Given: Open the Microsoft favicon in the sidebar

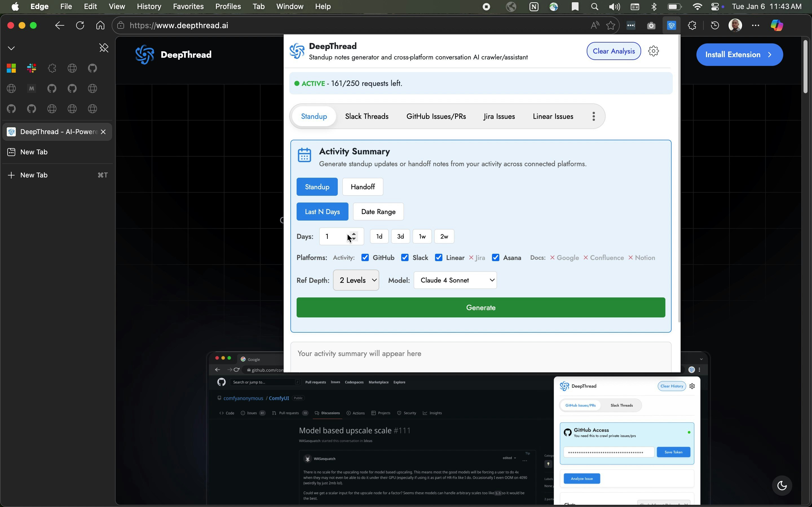Looking at the screenshot, I should 11,68.
